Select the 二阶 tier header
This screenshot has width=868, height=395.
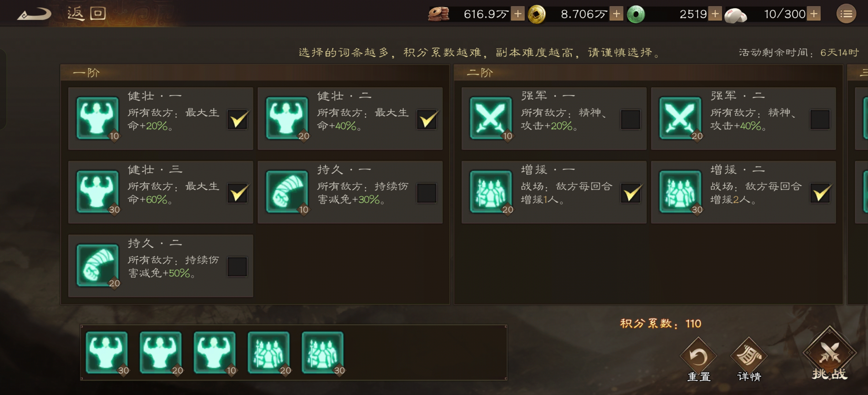pyautogui.click(x=648, y=72)
